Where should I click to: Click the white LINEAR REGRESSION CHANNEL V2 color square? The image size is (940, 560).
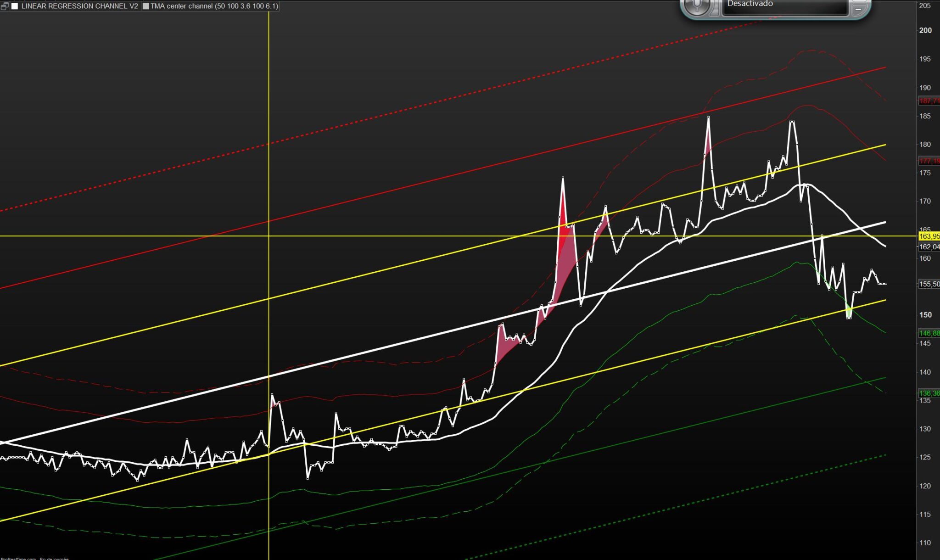point(15,6)
